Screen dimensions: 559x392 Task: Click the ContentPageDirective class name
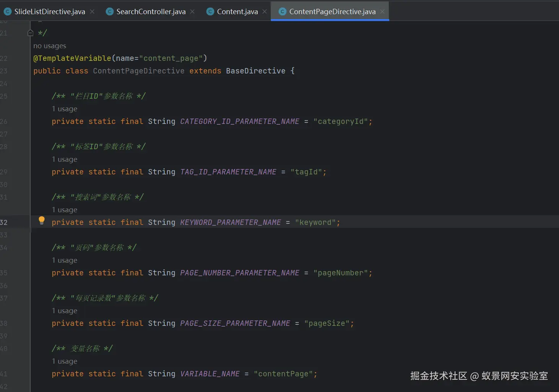pos(139,71)
